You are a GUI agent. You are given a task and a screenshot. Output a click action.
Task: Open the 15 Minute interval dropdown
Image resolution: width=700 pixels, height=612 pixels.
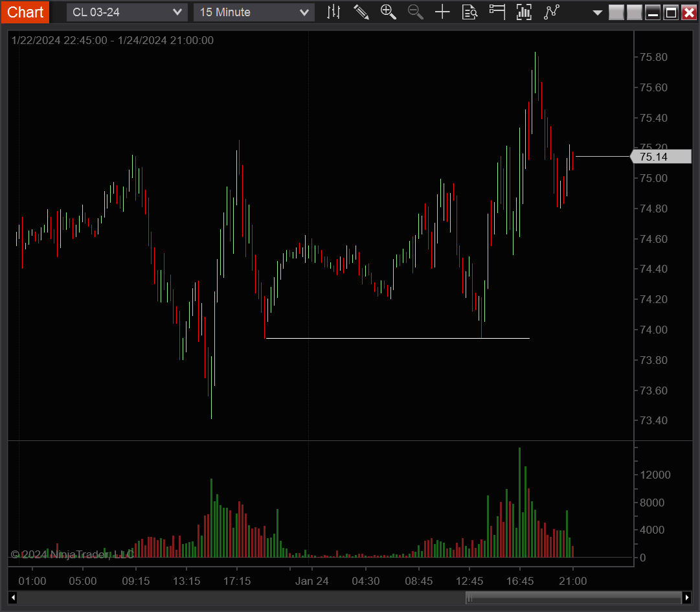point(254,12)
